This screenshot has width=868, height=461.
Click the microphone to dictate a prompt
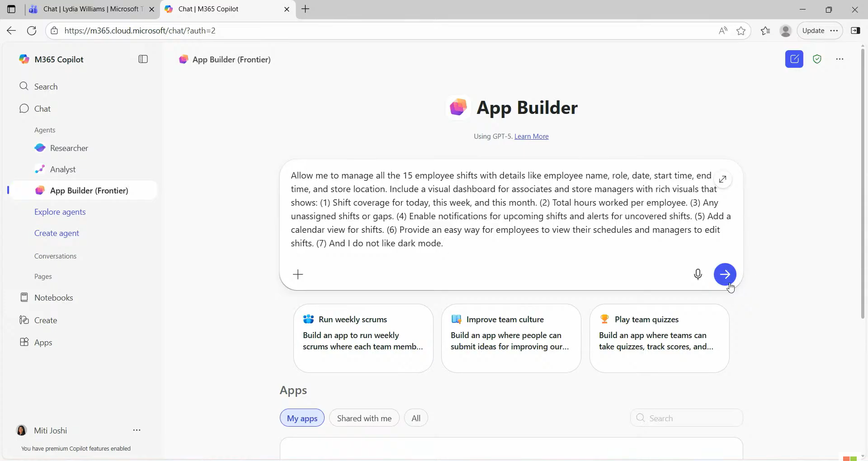click(698, 274)
